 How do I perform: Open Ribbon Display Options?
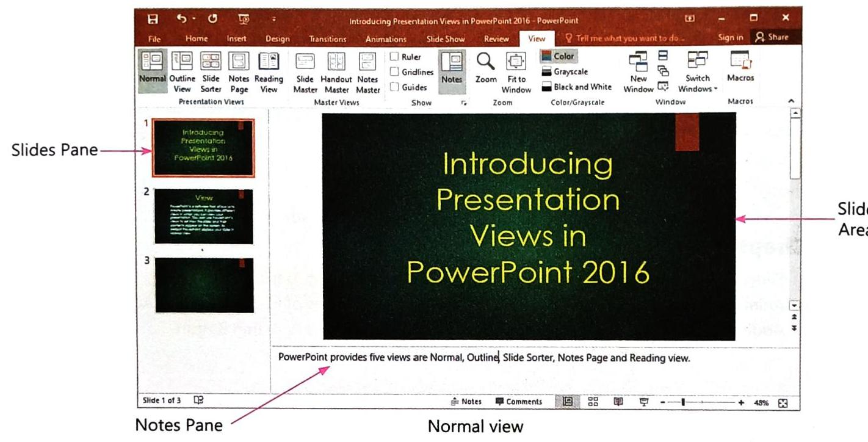coord(690,19)
